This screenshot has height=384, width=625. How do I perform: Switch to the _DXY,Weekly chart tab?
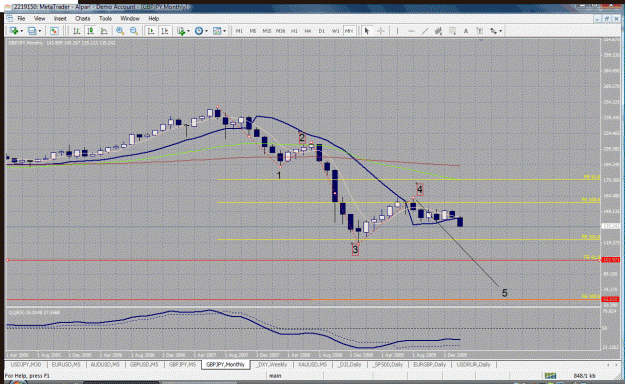pyautogui.click(x=272, y=364)
